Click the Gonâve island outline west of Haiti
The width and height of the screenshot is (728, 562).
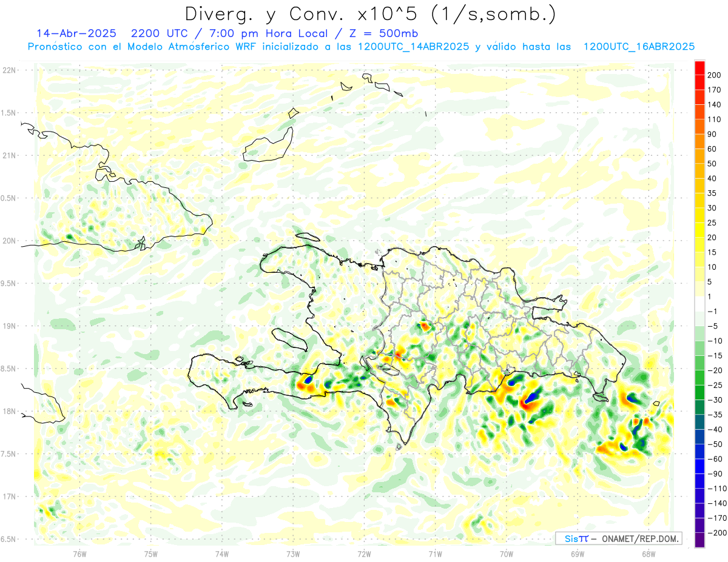pyautogui.click(x=289, y=340)
